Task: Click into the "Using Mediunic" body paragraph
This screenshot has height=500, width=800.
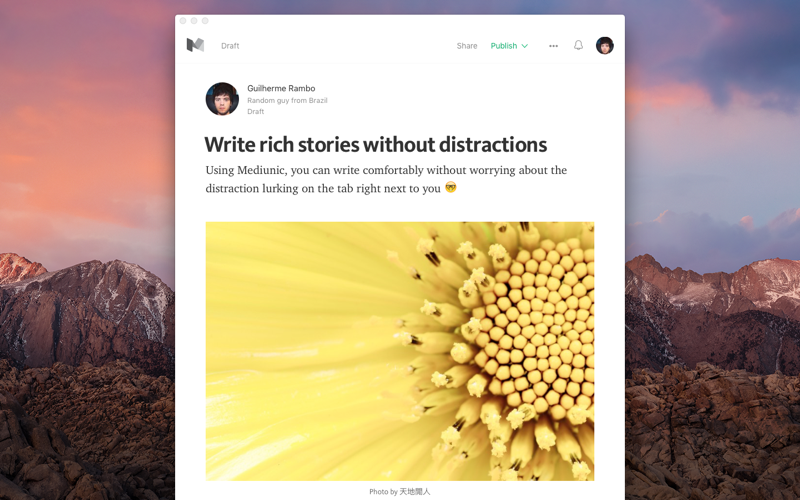Action: coord(386,179)
